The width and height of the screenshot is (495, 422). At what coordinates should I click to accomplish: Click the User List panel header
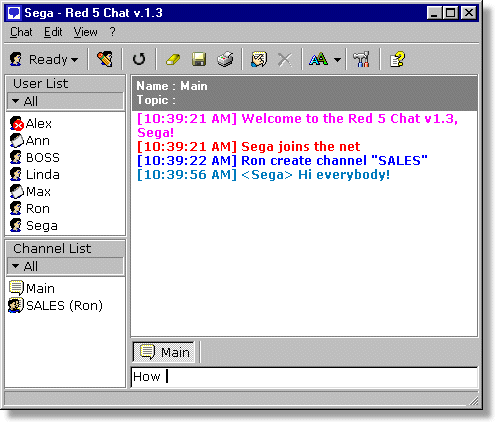(x=65, y=83)
